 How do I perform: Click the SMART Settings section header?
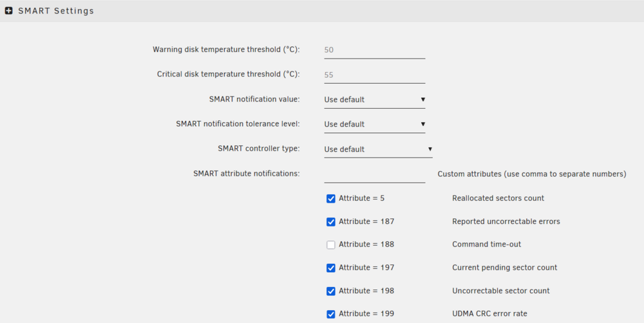click(322, 11)
